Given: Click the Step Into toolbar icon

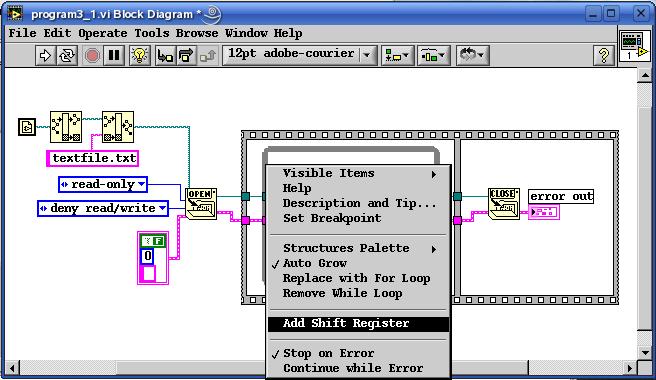Looking at the screenshot, I should pyautogui.click(x=165, y=55).
